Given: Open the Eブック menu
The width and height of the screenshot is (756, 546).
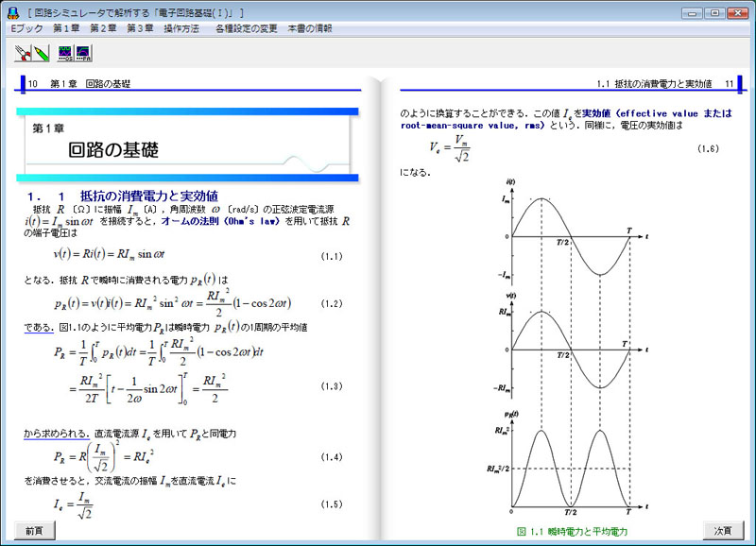Looking at the screenshot, I should [x=27, y=29].
